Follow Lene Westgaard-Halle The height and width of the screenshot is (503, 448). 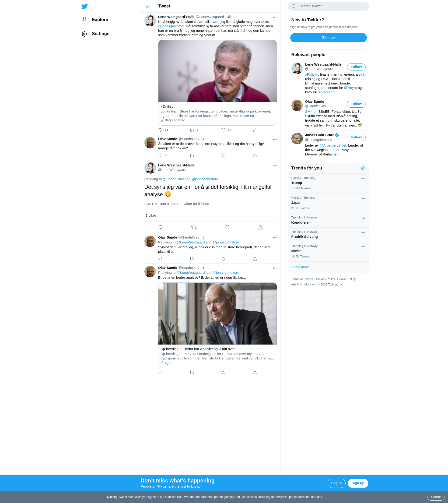click(356, 67)
